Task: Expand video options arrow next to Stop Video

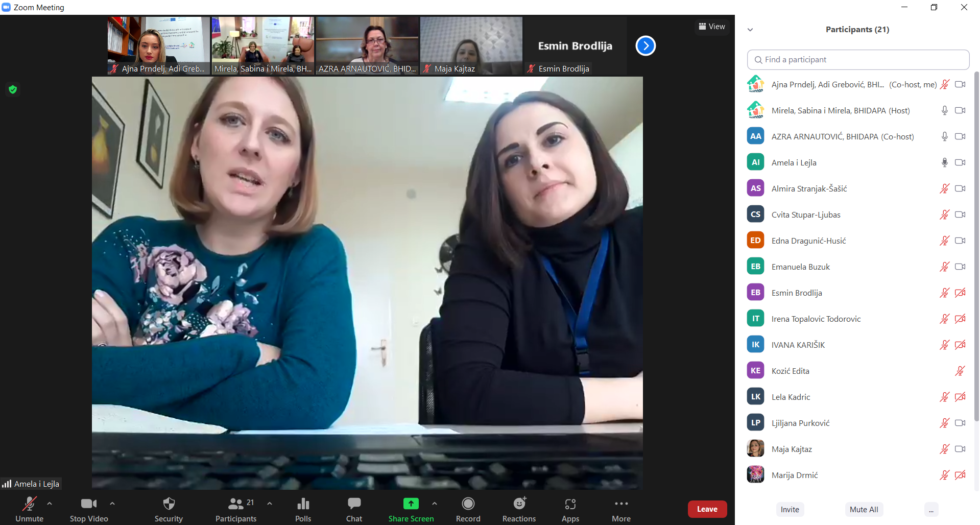Action: pos(112,504)
